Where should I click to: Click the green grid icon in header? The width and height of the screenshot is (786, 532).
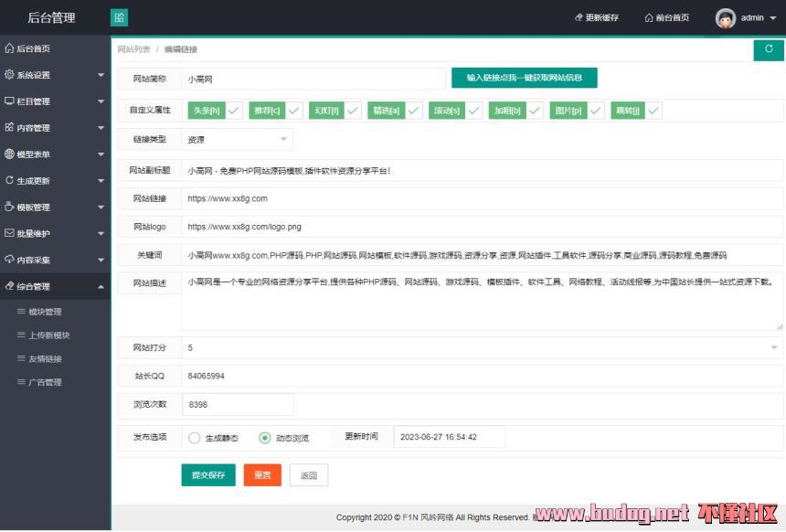(120, 17)
